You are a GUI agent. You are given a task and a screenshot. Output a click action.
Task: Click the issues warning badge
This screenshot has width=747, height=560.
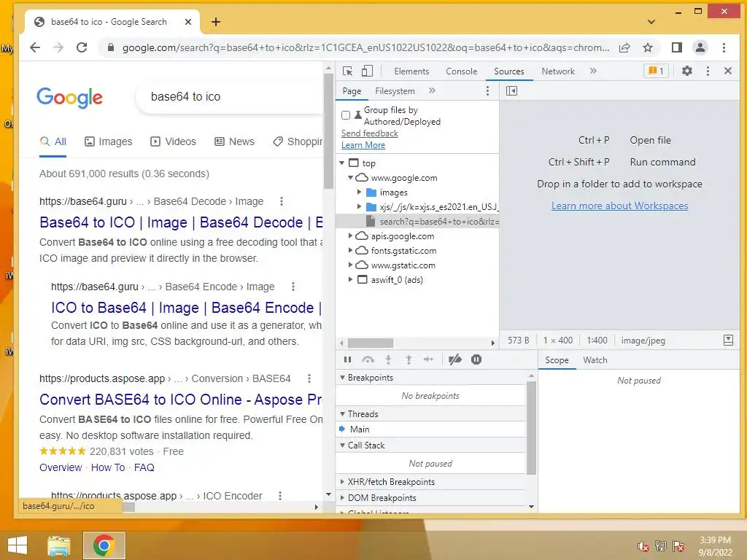[x=656, y=71]
